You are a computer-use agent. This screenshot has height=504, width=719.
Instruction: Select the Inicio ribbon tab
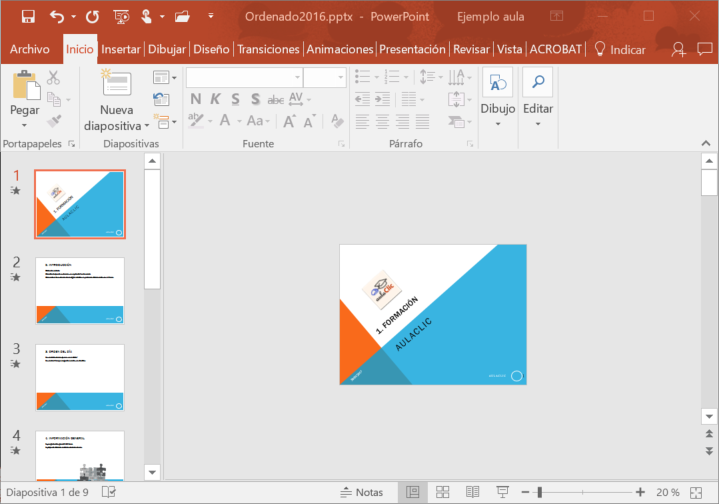[x=80, y=49]
